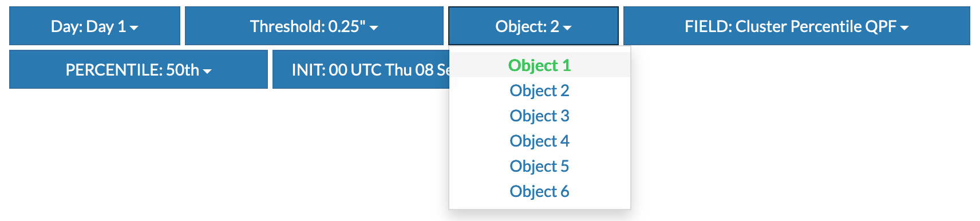Choose Object 3 in the list
The width and height of the screenshot is (980, 221).
click(x=540, y=116)
